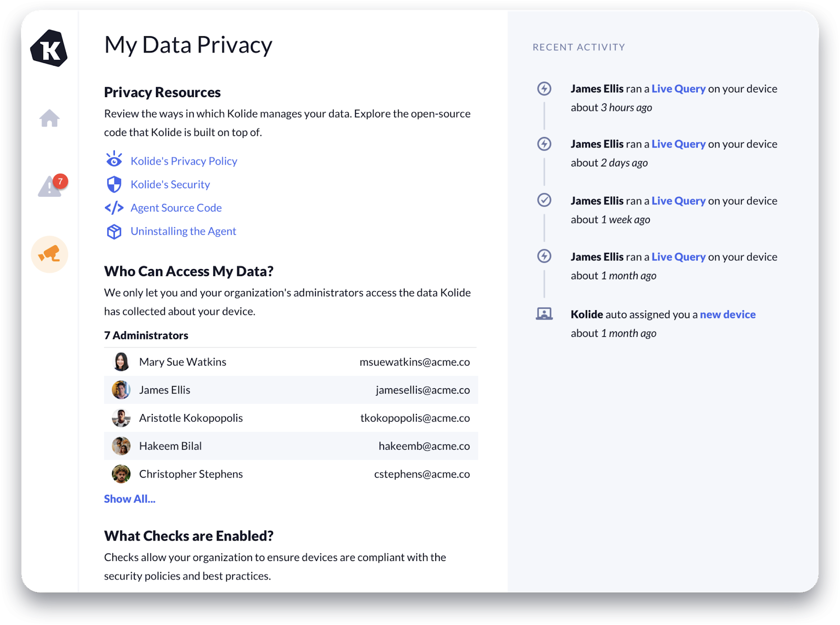Click the Kolide K logo
840x625 pixels.
(x=49, y=48)
